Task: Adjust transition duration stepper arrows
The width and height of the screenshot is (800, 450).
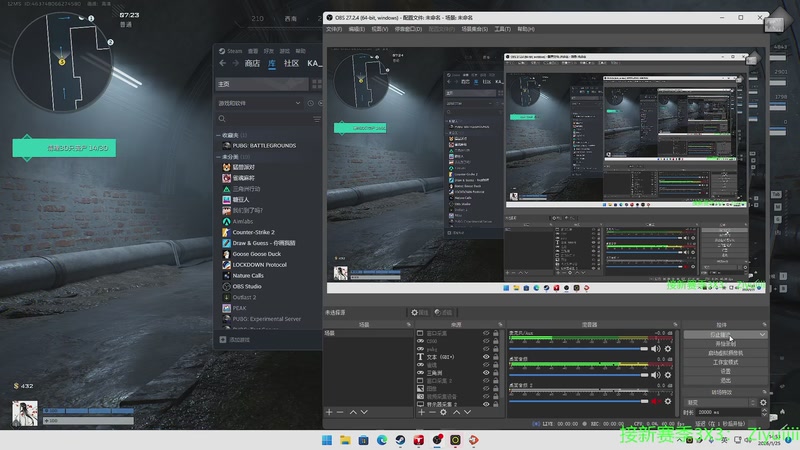Action: point(764,412)
